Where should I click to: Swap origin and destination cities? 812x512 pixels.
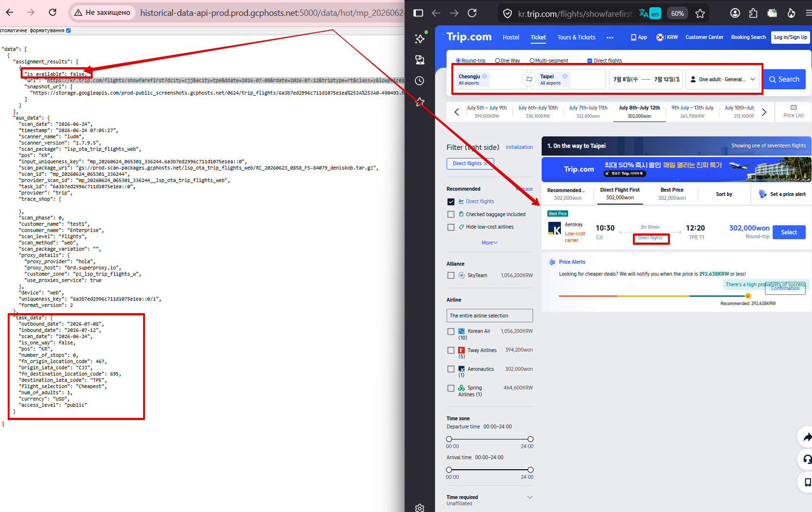529,79
